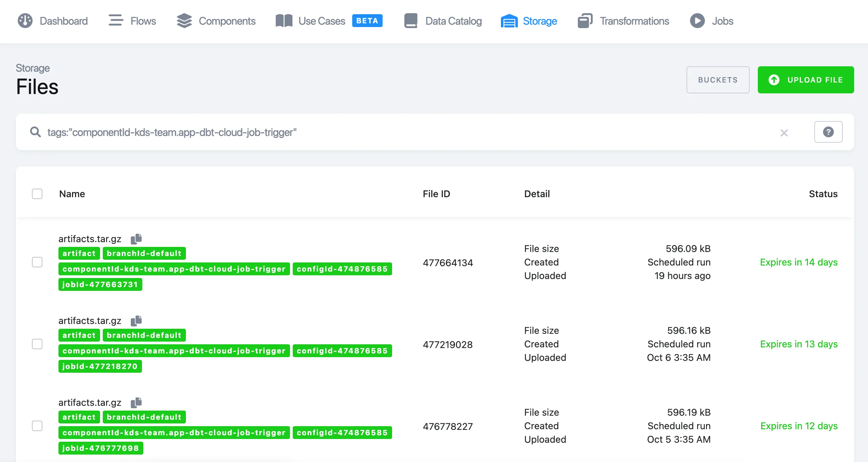Click the Status column header

pos(823,194)
